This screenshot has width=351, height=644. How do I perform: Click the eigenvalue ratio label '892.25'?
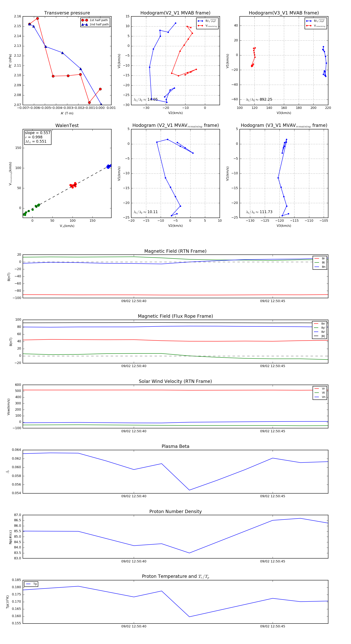(259, 100)
